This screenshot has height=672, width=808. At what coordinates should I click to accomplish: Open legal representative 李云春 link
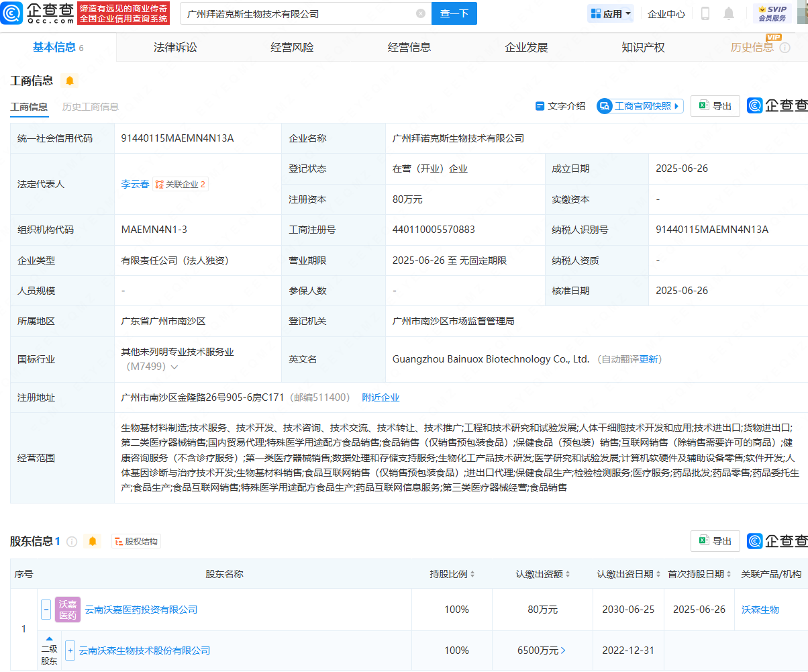tap(135, 184)
